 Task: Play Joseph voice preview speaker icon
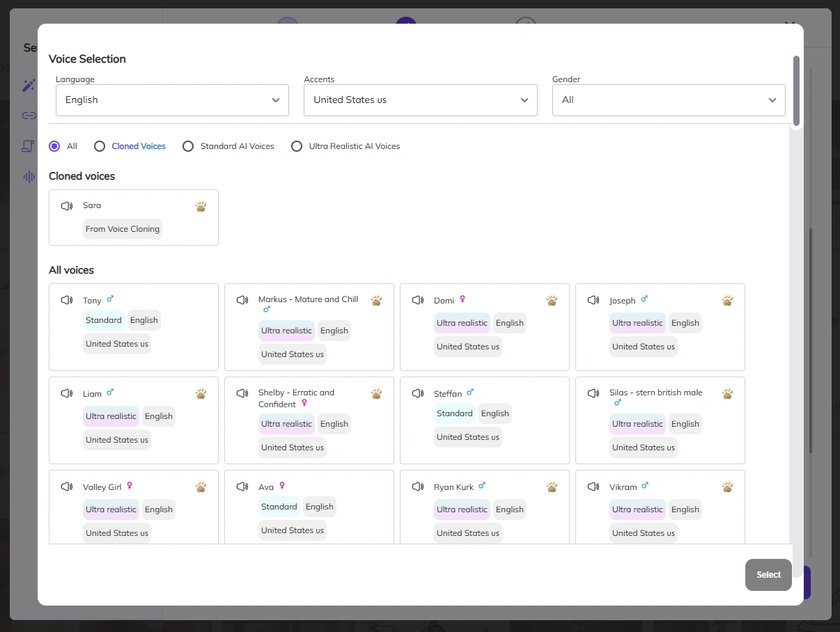(x=593, y=300)
